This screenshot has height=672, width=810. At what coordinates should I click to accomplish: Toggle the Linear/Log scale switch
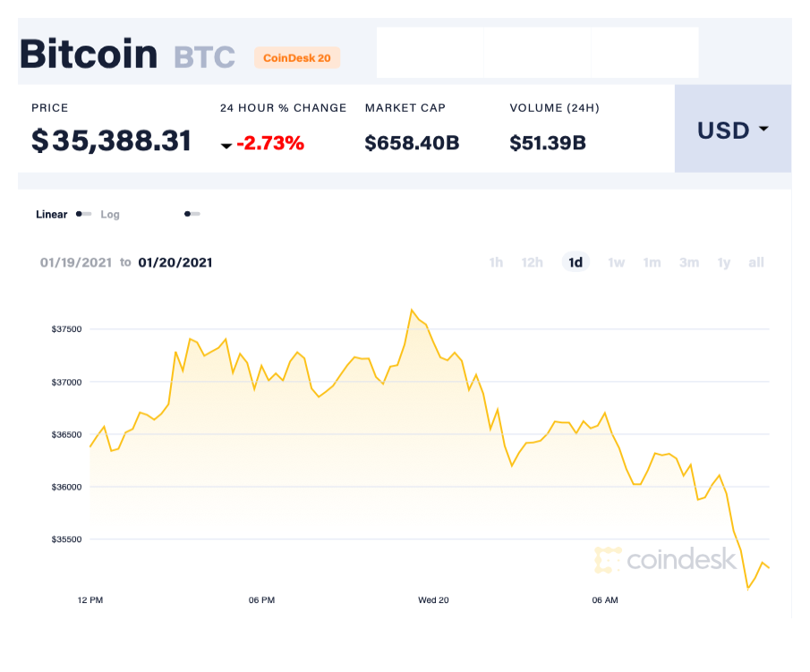83,215
